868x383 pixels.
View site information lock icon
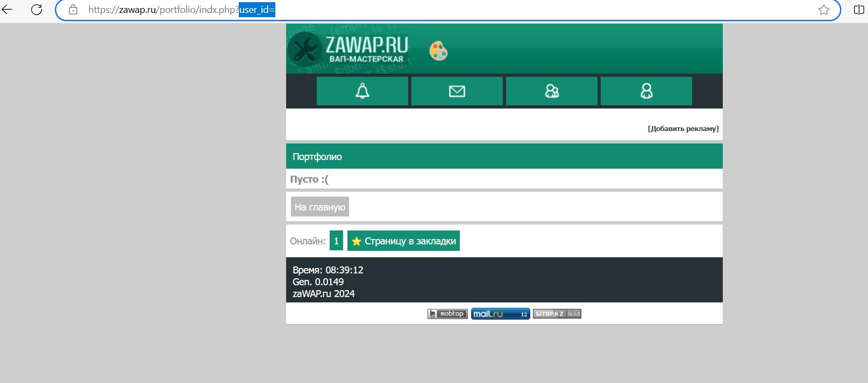[73, 10]
